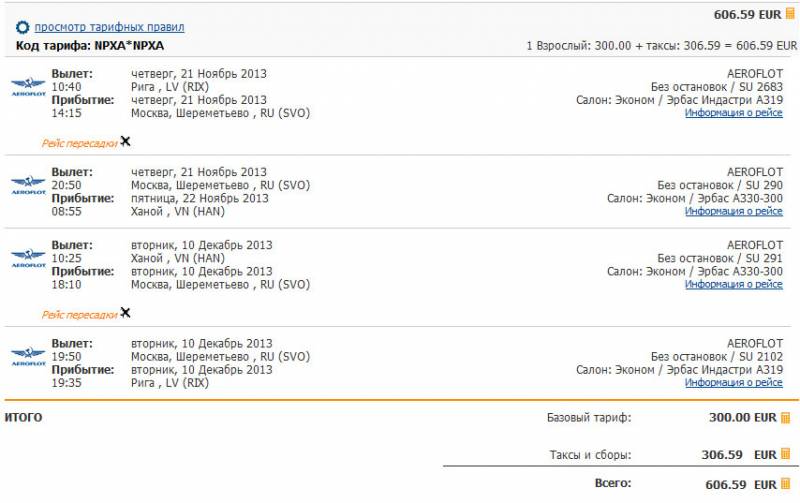Click calculator icon beside taxes 306.59 EUR
800x503 pixels.
click(x=786, y=454)
